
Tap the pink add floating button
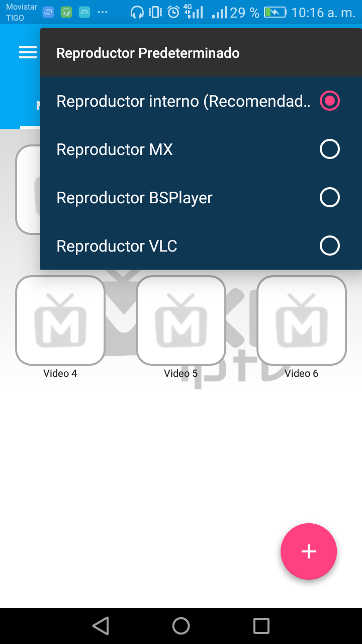click(x=309, y=551)
